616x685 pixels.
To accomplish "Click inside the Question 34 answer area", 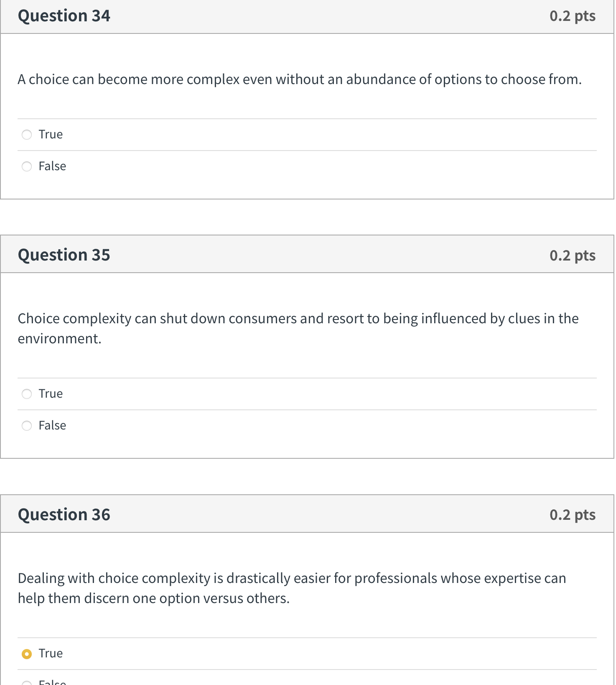I will 305,105.
